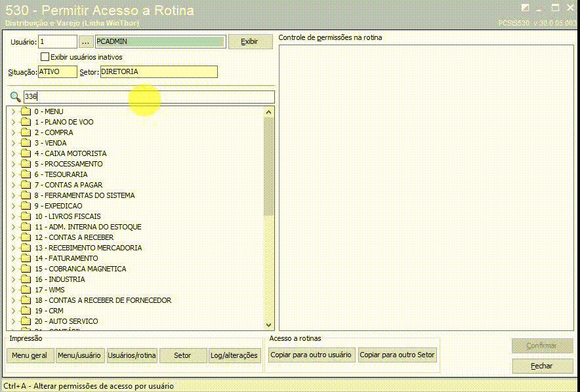
Task: Click the Setor field showing DIRETORIA
Action: [159, 71]
